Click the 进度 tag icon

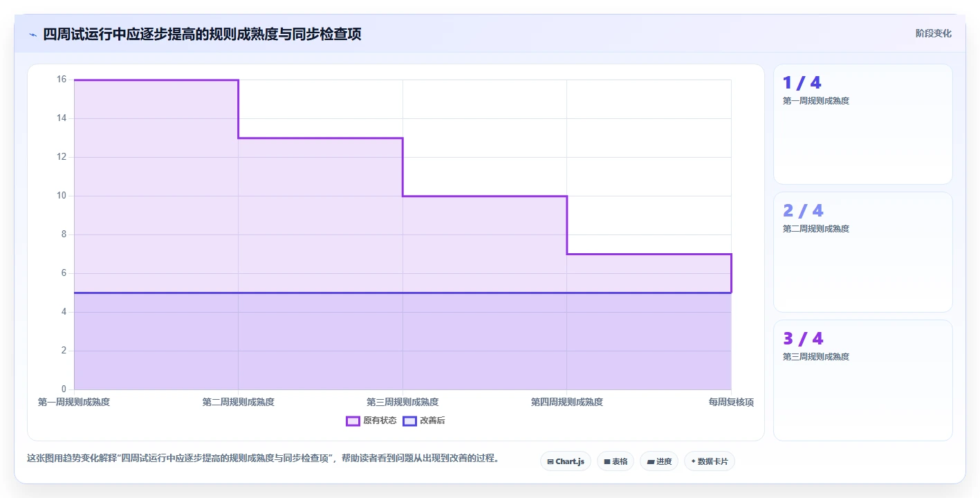pos(650,461)
